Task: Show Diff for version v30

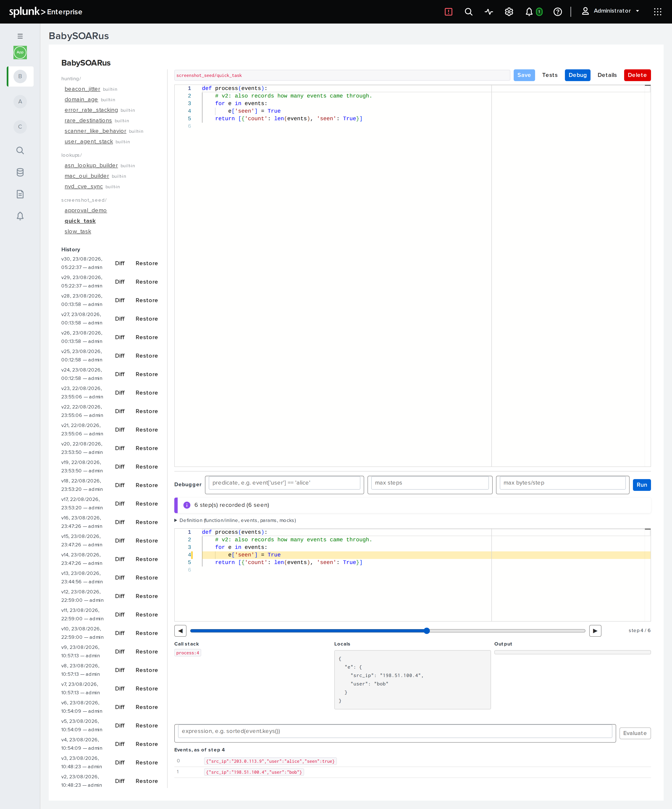Action: pos(120,263)
